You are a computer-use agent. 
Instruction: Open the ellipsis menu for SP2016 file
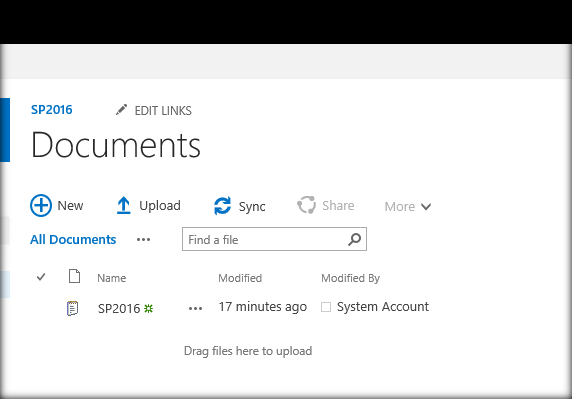tap(196, 309)
